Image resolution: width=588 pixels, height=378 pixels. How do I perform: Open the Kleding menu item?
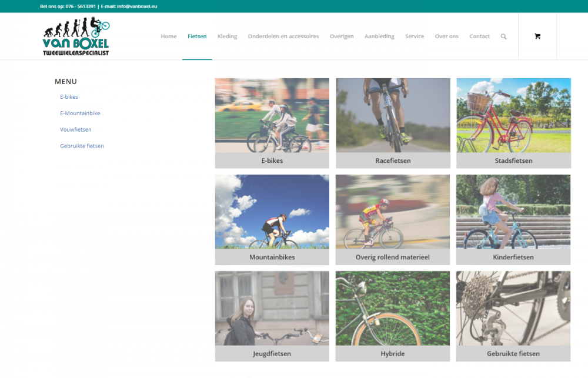pyautogui.click(x=227, y=36)
